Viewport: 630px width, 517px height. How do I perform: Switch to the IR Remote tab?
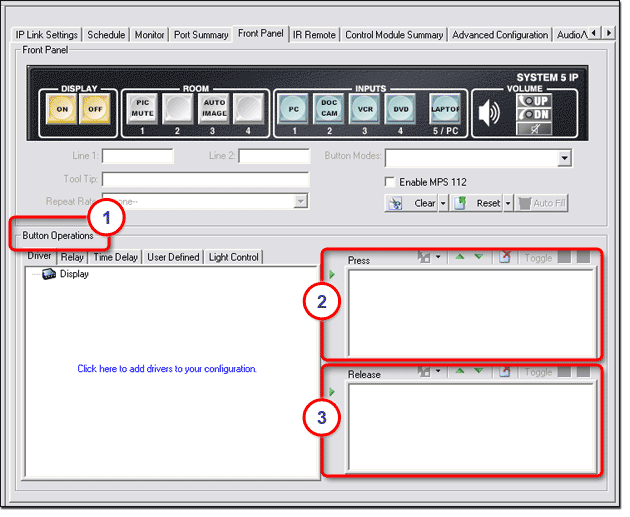click(x=314, y=34)
